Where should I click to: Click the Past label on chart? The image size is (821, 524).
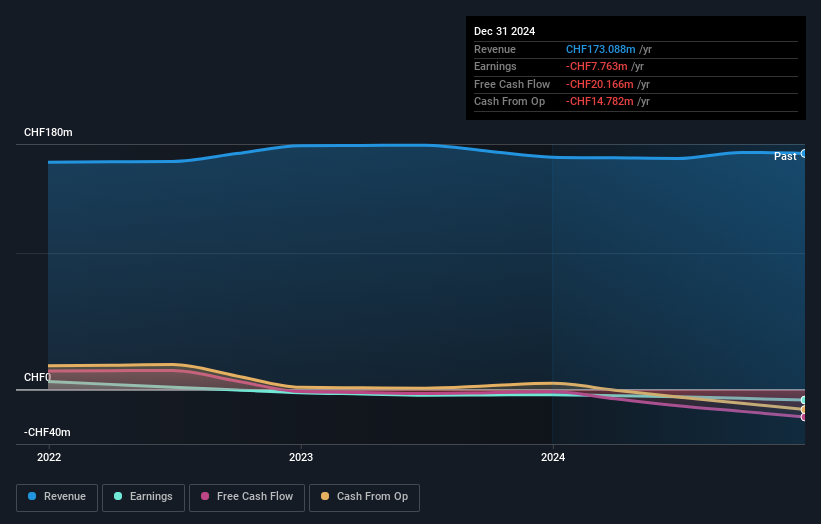[x=785, y=157]
